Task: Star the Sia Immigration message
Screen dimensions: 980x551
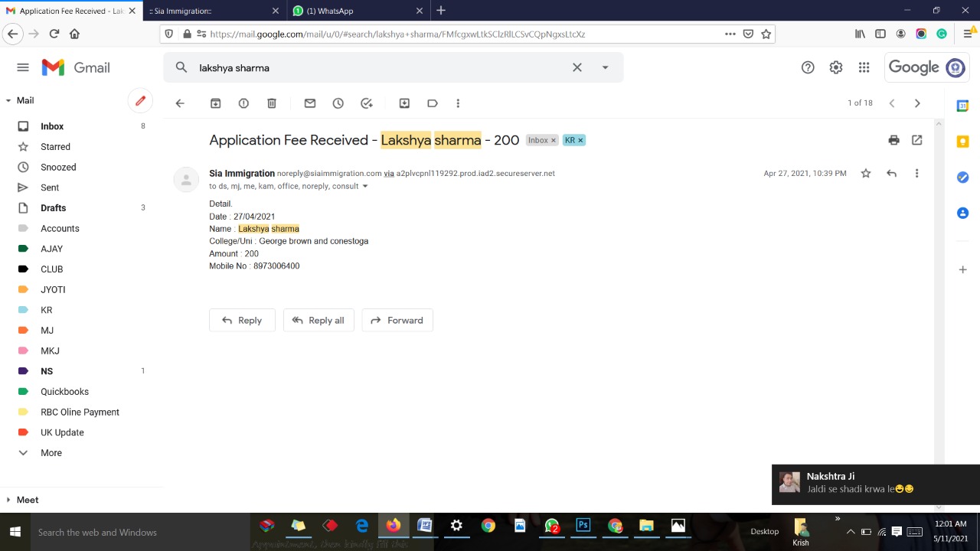Action: pos(866,174)
